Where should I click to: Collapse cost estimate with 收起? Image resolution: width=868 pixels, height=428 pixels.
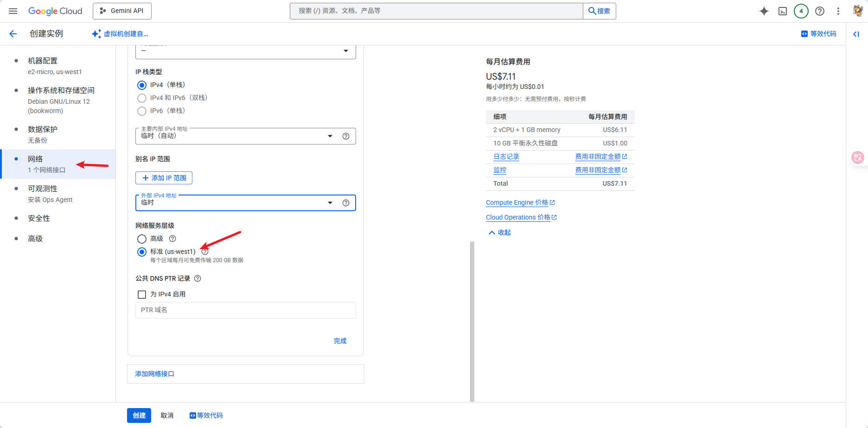[x=499, y=233]
